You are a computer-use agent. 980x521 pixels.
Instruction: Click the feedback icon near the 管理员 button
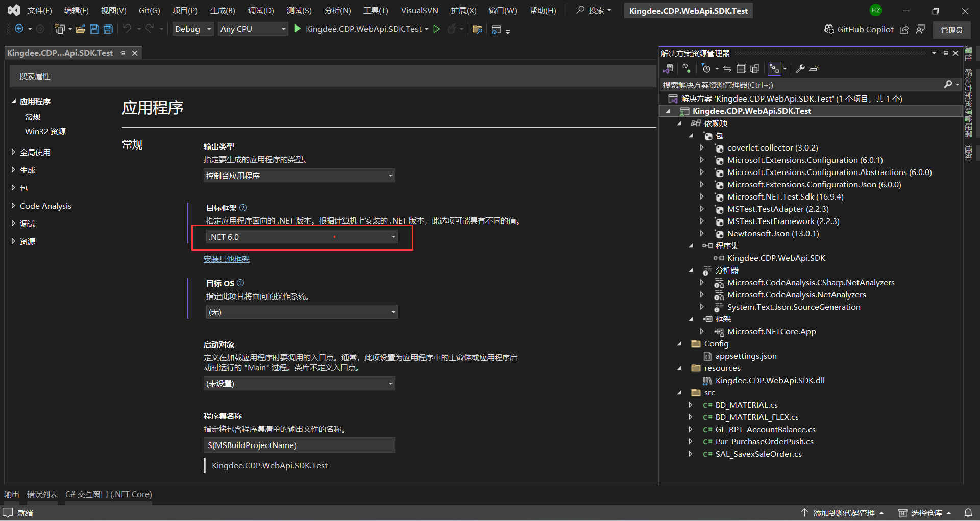pyautogui.click(x=920, y=30)
